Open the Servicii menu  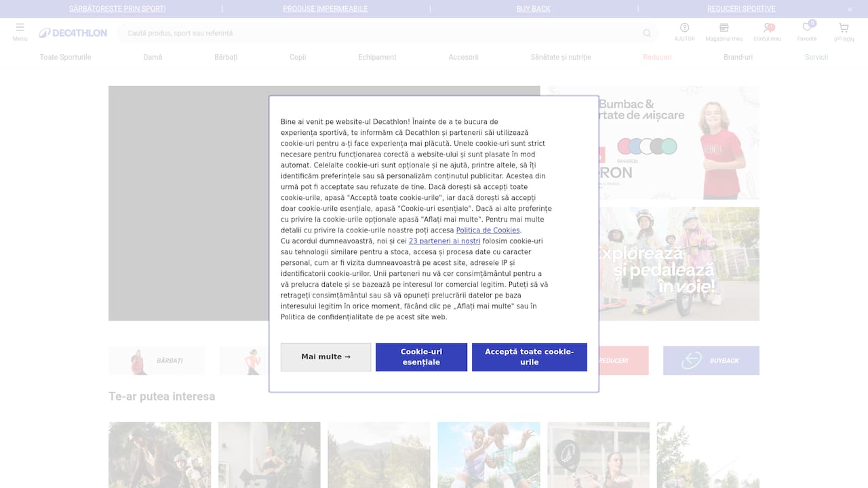click(x=816, y=57)
